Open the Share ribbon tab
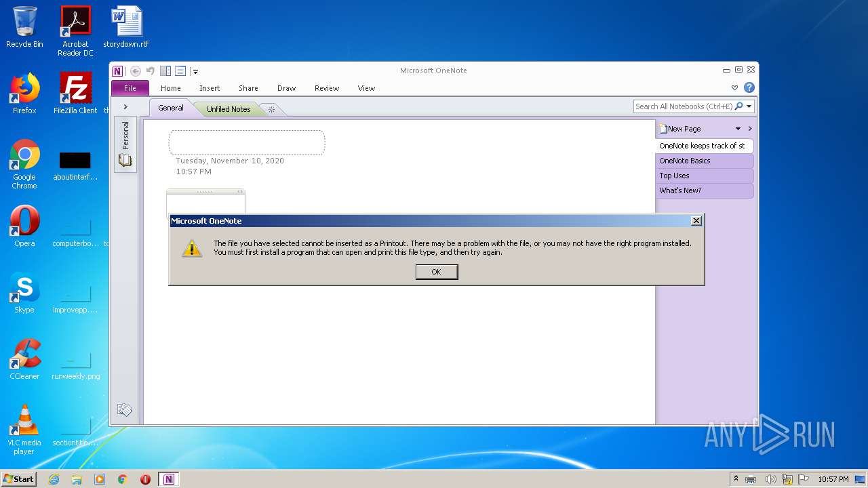Viewport: 868px width, 488px height. (248, 88)
